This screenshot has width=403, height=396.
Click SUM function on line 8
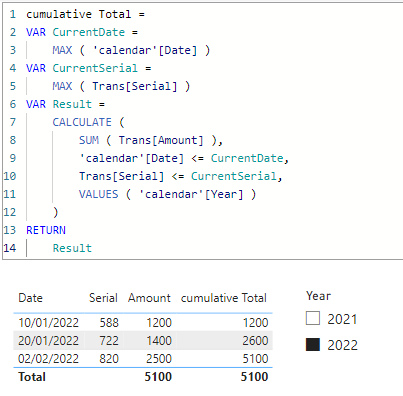pyautogui.click(x=89, y=140)
